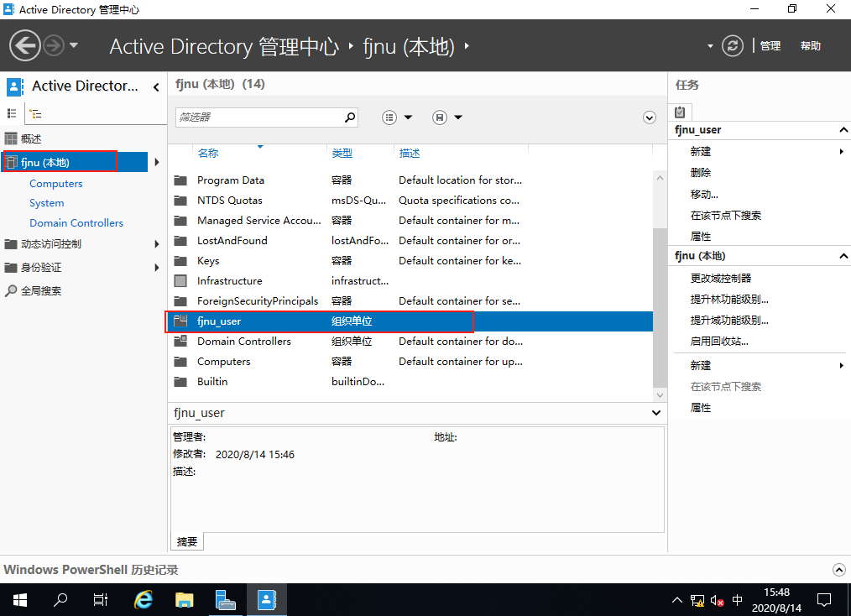Select NTDS Quotas row

[x=410, y=201]
